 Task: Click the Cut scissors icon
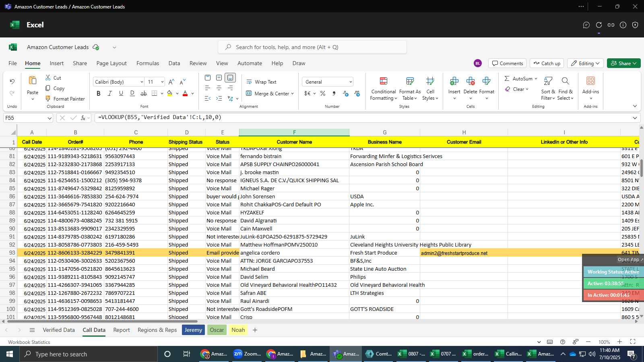click(48, 78)
